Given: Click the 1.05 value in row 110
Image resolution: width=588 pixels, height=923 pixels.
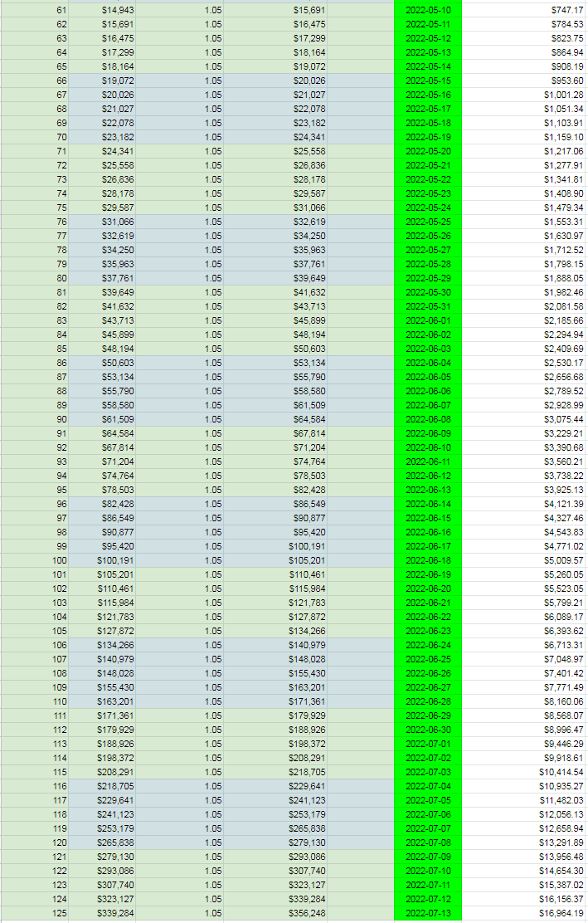Looking at the screenshot, I should pyautogui.click(x=213, y=701).
